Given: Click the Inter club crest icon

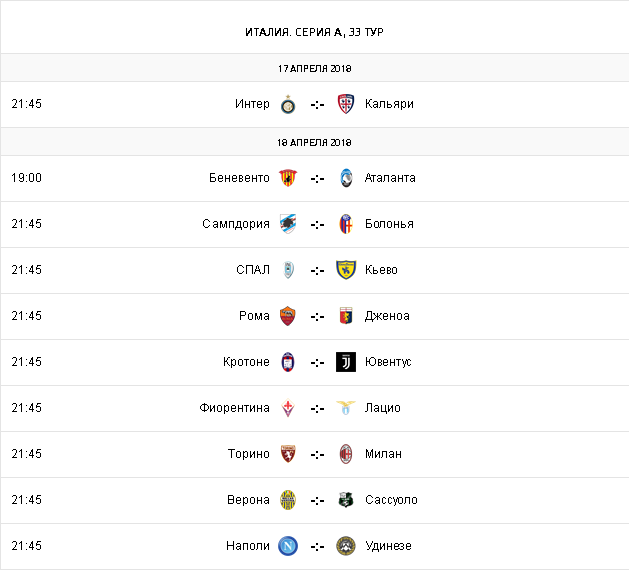Looking at the screenshot, I should [288, 104].
